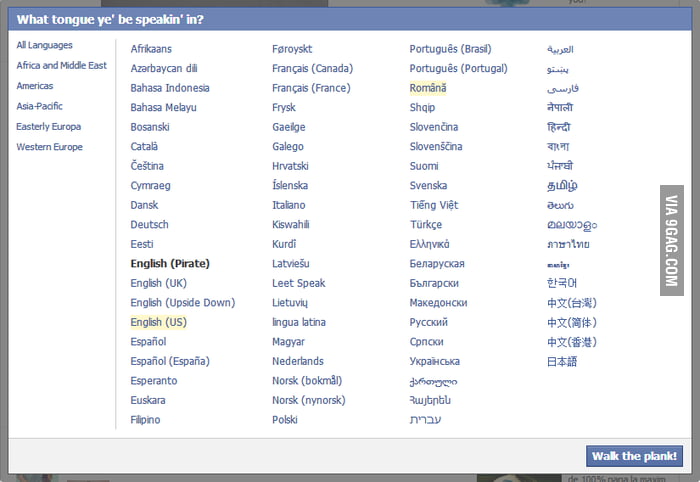Viewport: 700px width, 482px height.
Task: Choose lingua latina language
Action: tap(299, 322)
